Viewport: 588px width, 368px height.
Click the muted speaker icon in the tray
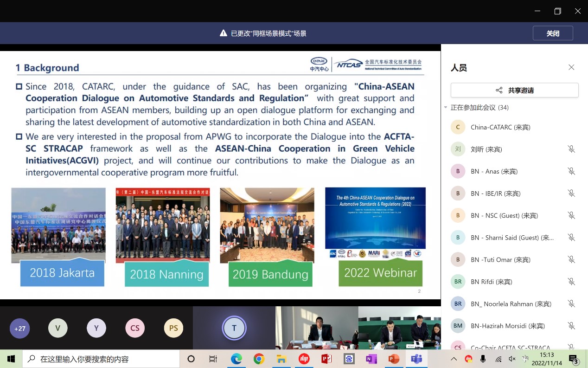coord(512,359)
